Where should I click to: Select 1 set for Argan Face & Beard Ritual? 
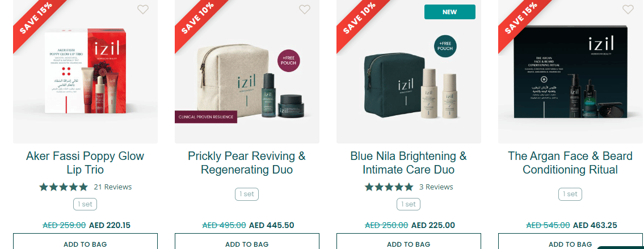[x=570, y=194]
